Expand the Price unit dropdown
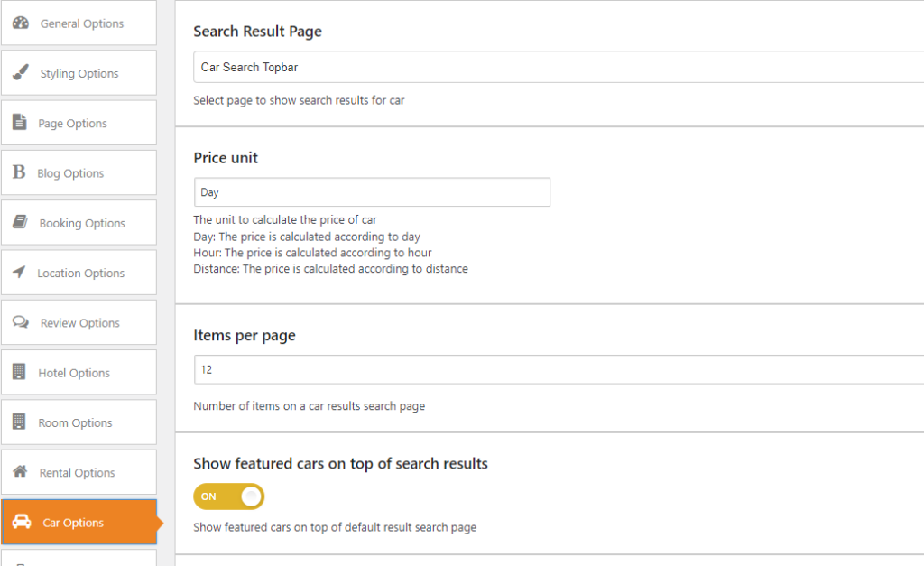The height and width of the screenshot is (566, 924). point(371,192)
